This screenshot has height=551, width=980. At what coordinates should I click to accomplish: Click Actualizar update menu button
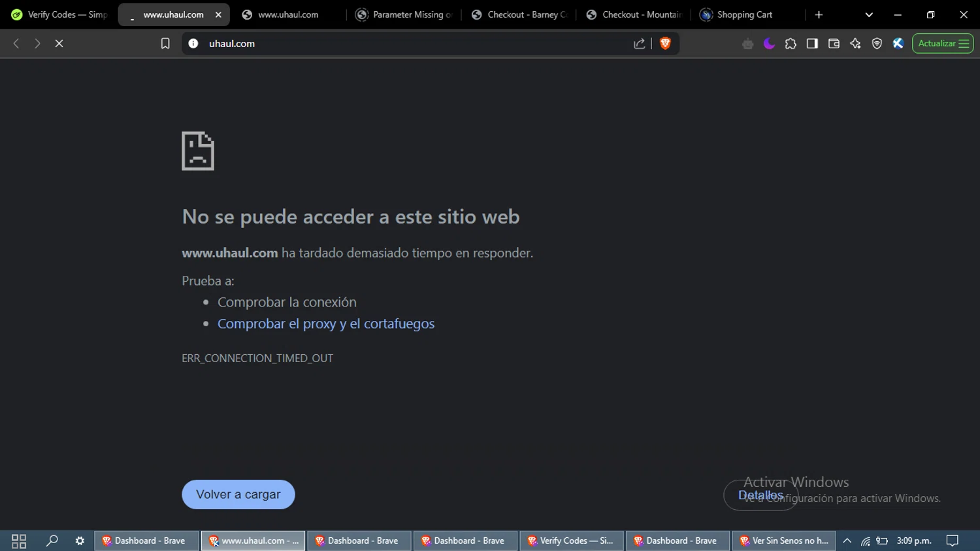(943, 43)
